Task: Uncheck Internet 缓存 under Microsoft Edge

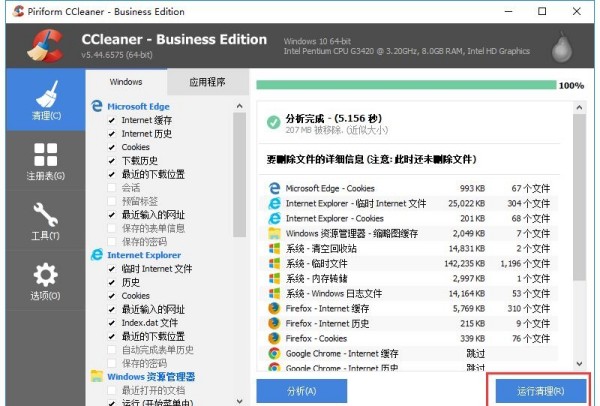Action: (x=112, y=120)
